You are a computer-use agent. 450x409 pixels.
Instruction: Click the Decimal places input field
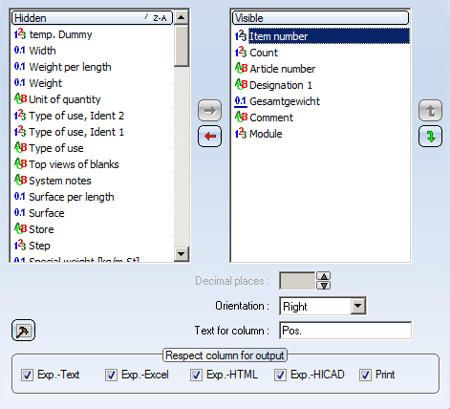pyautogui.click(x=298, y=281)
